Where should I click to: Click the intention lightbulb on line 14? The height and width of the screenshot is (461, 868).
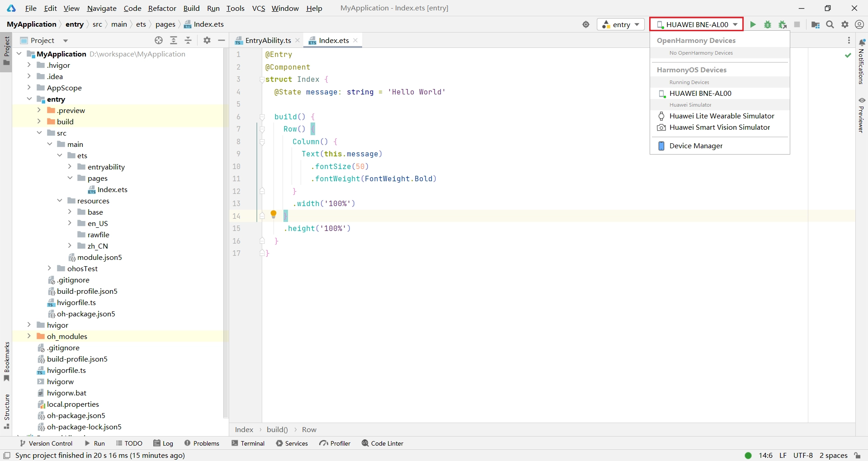click(x=274, y=214)
